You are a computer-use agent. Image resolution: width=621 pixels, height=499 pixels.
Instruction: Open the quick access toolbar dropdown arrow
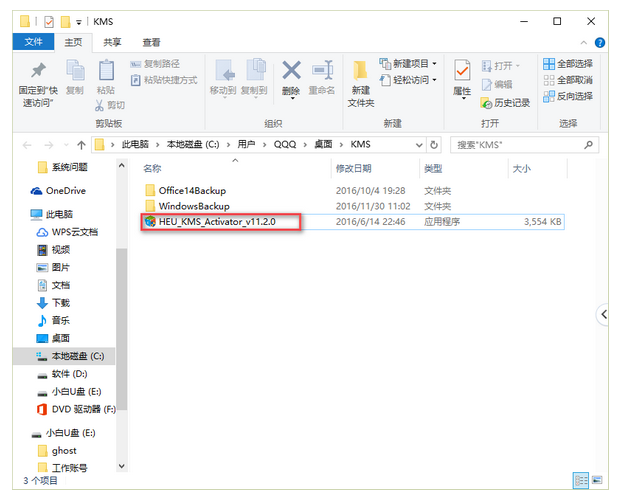(79, 22)
